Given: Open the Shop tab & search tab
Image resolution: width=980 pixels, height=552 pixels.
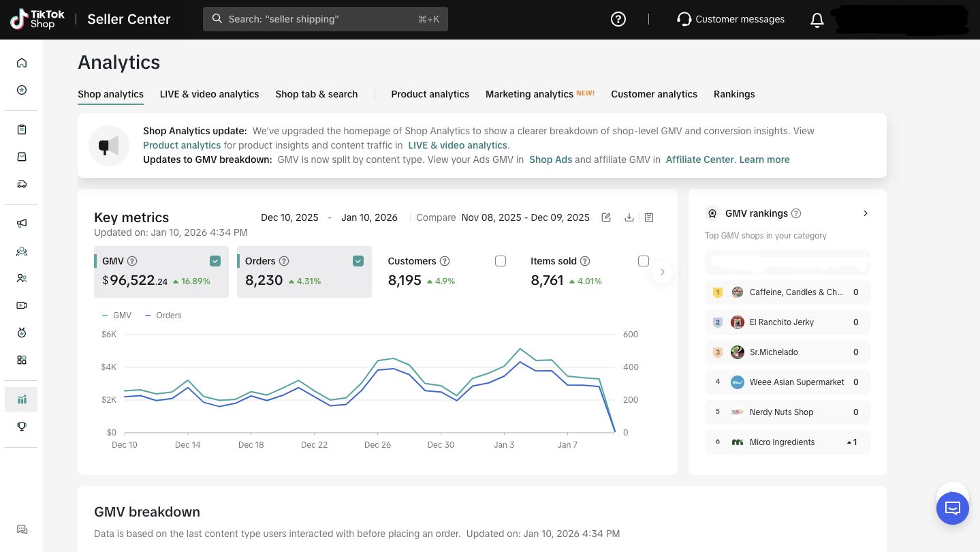Looking at the screenshot, I should point(317,94).
